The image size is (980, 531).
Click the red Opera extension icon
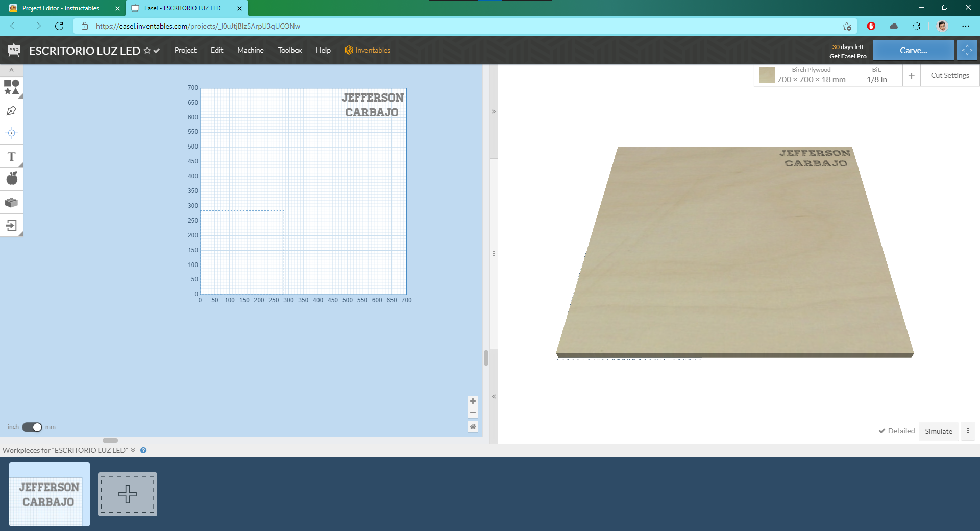871,26
